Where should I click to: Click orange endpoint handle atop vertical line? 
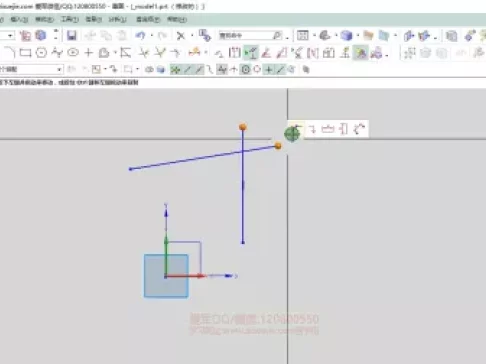pyautogui.click(x=243, y=127)
